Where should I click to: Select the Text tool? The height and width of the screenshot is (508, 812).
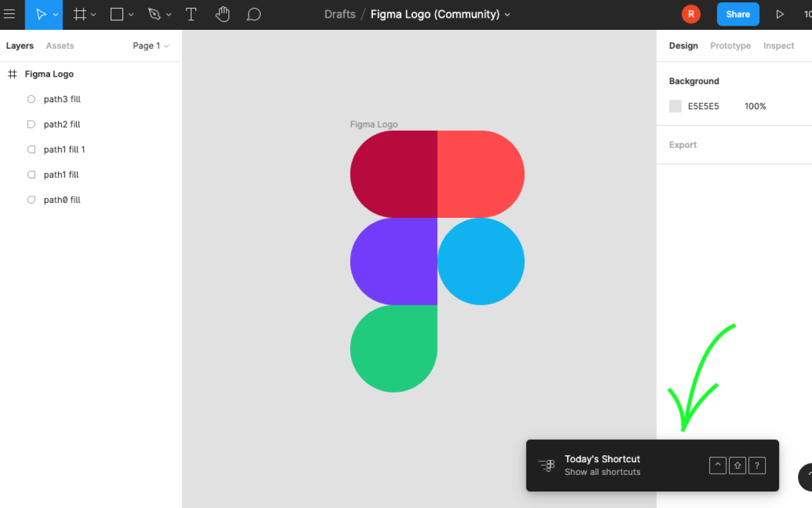pyautogui.click(x=191, y=14)
